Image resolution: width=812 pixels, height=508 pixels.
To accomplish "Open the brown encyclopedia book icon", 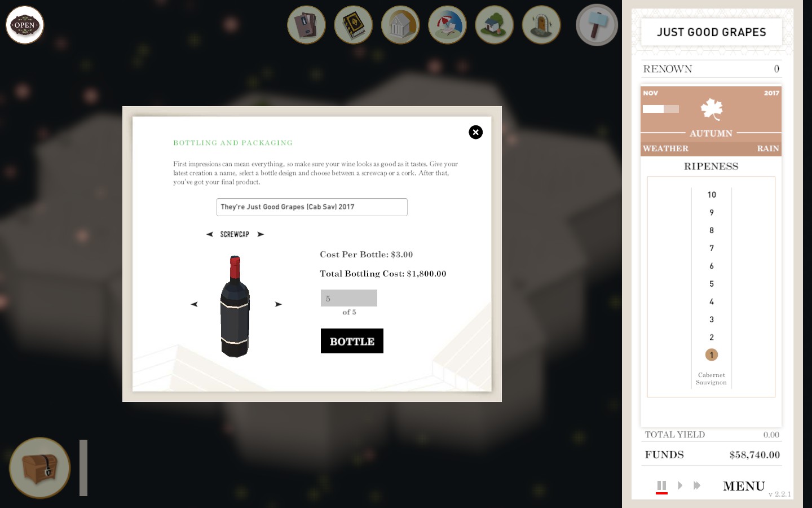I will [x=354, y=25].
